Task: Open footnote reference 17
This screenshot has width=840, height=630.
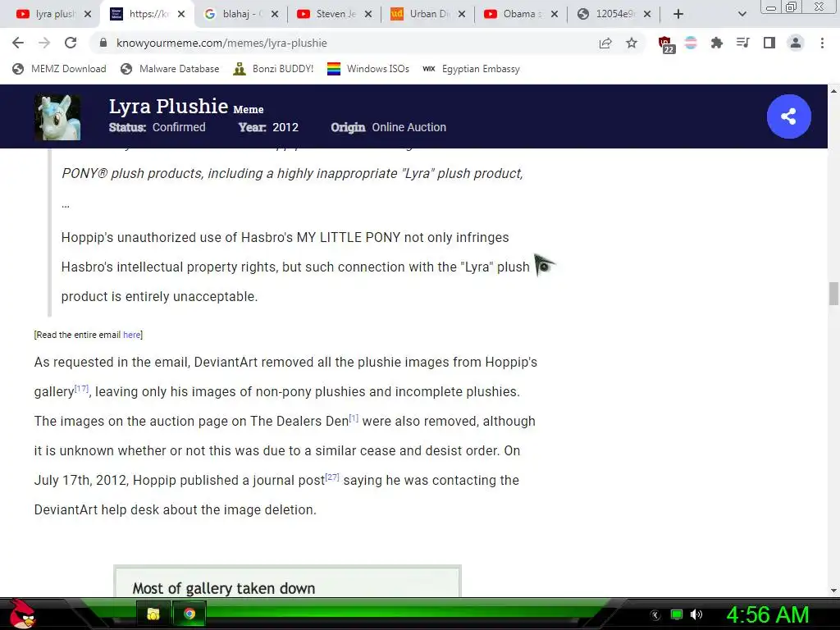Action: [81, 388]
